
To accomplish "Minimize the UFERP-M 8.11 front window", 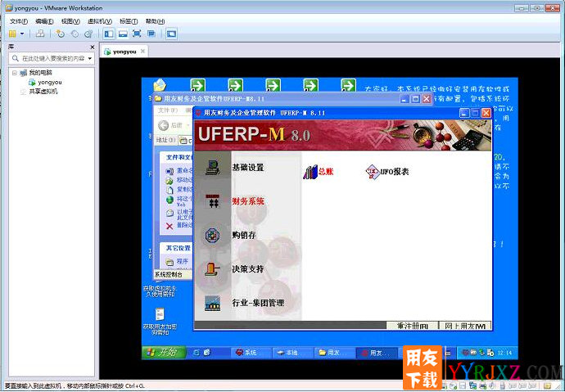I will click(464, 113).
